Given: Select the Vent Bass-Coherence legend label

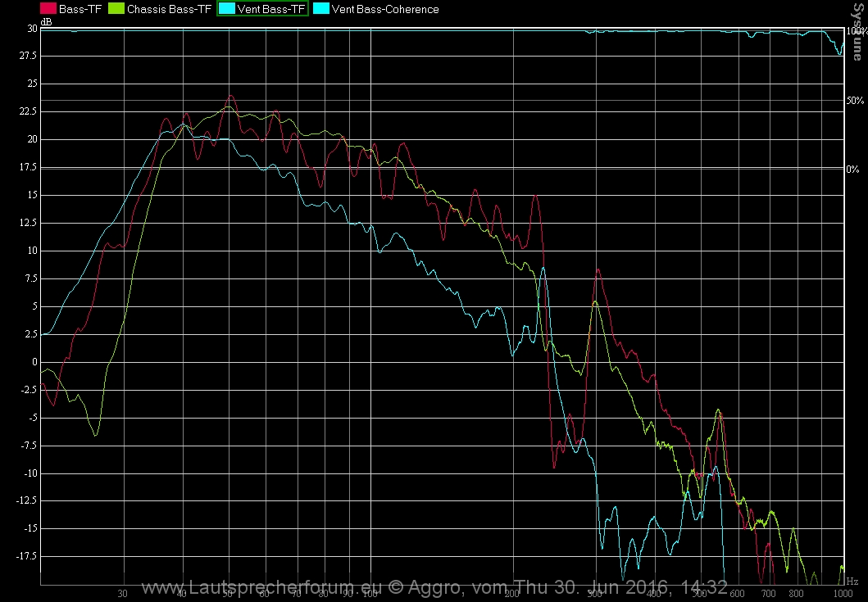Looking at the screenshot, I should (385, 9).
